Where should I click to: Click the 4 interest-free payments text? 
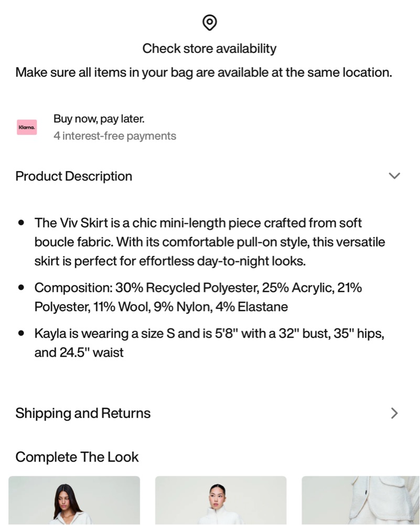pyautogui.click(x=115, y=136)
